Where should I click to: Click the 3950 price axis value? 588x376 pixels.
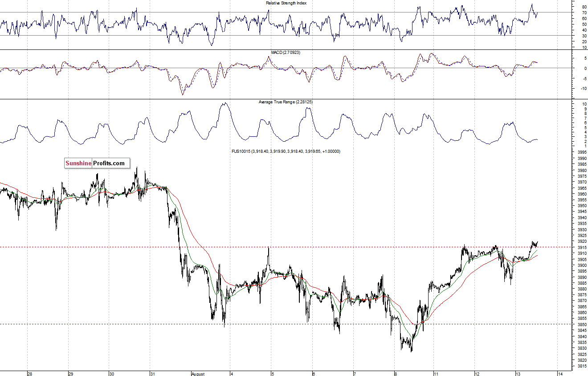pos(581,206)
